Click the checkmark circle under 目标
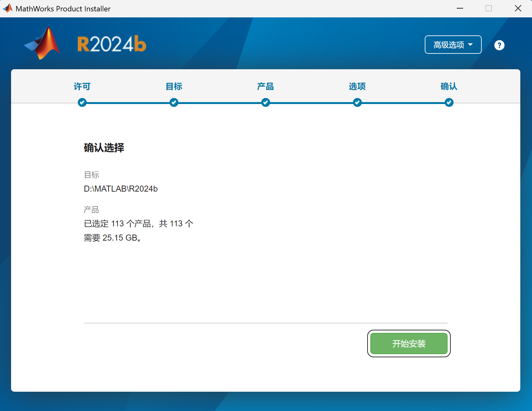 point(174,102)
